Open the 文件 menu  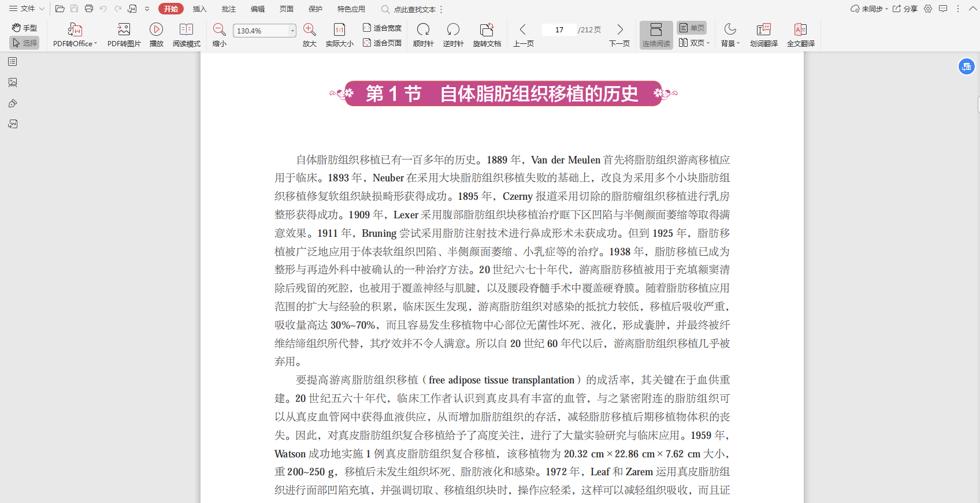[x=27, y=9]
